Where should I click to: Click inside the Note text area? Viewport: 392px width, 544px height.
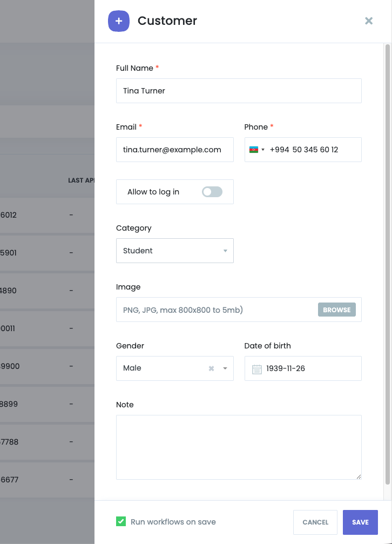coord(238,447)
